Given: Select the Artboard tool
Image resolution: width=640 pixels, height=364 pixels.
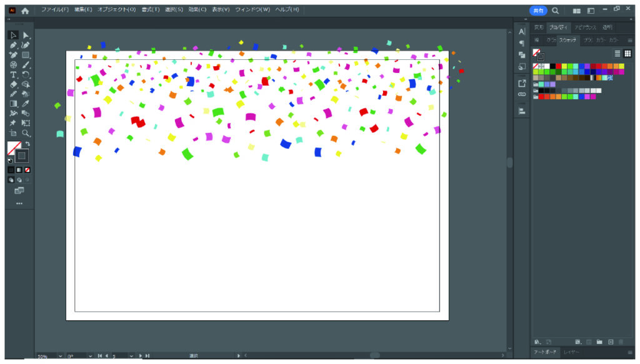Looking at the screenshot, I should 13,133.
